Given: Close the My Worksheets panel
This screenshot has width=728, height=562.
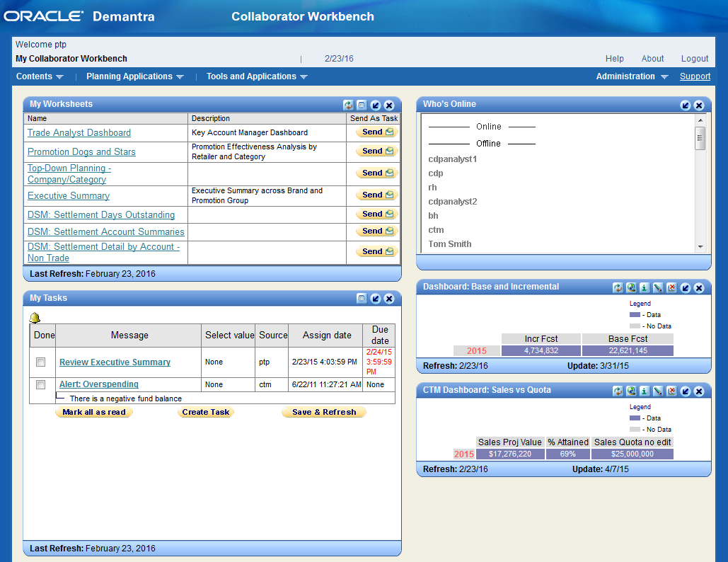Looking at the screenshot, I should 390,105.
